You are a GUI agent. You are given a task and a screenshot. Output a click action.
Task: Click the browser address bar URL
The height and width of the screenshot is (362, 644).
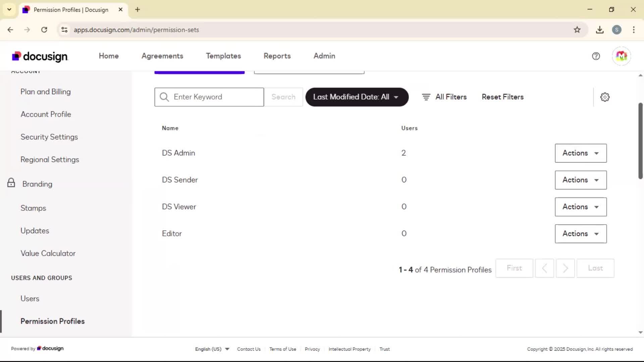tap(136, 30)
